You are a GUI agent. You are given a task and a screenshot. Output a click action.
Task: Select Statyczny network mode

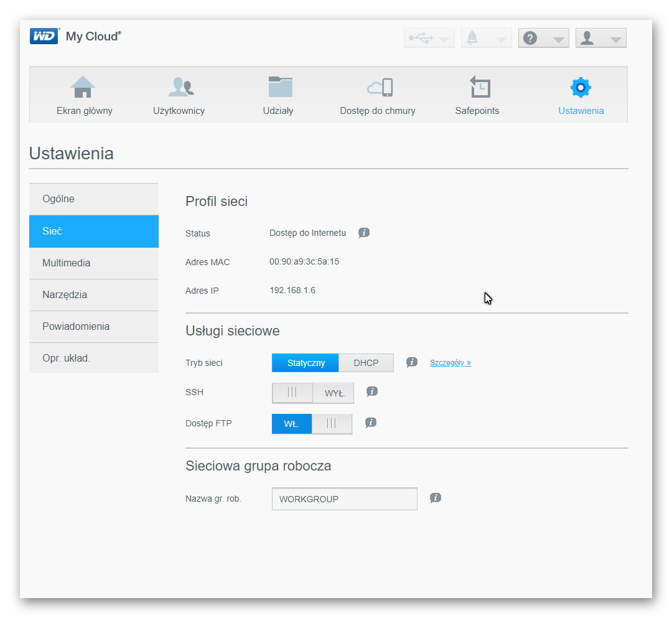[306, 363]
